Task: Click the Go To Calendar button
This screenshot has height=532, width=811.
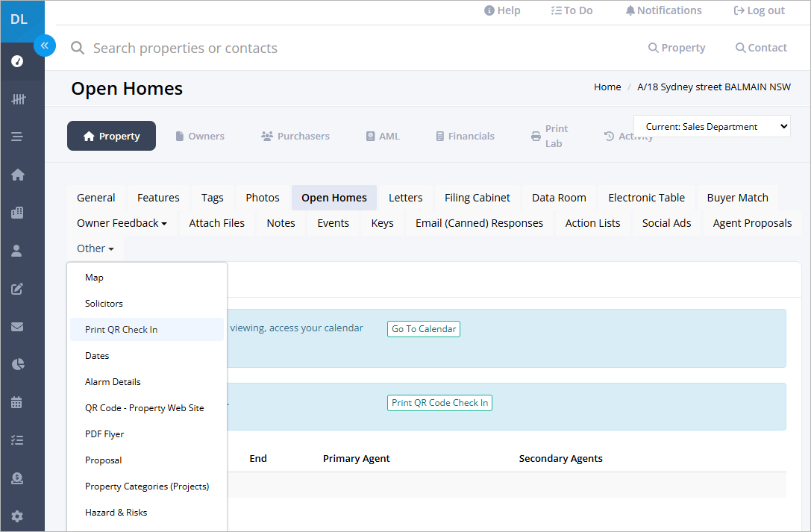Action: pos(424,329)
